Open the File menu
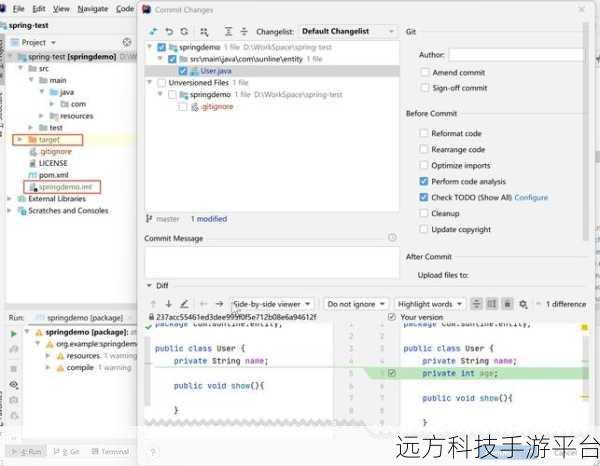The height and width of the screenshot is (466, 600). pyautogui.click(x=18, y=9)
